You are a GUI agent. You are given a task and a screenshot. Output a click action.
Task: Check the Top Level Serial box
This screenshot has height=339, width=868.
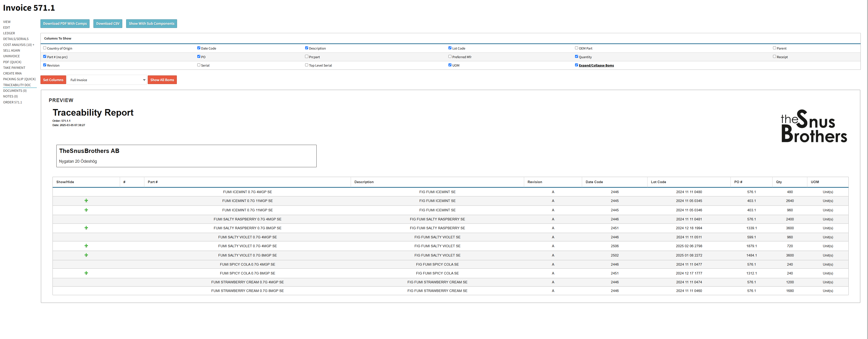point(307,65)
